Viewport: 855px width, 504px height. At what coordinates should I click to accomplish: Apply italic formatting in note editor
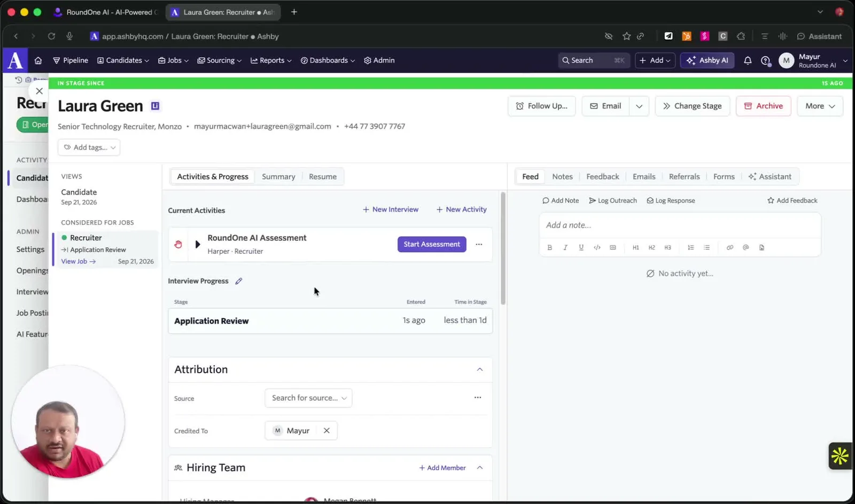tap(565, 247)
